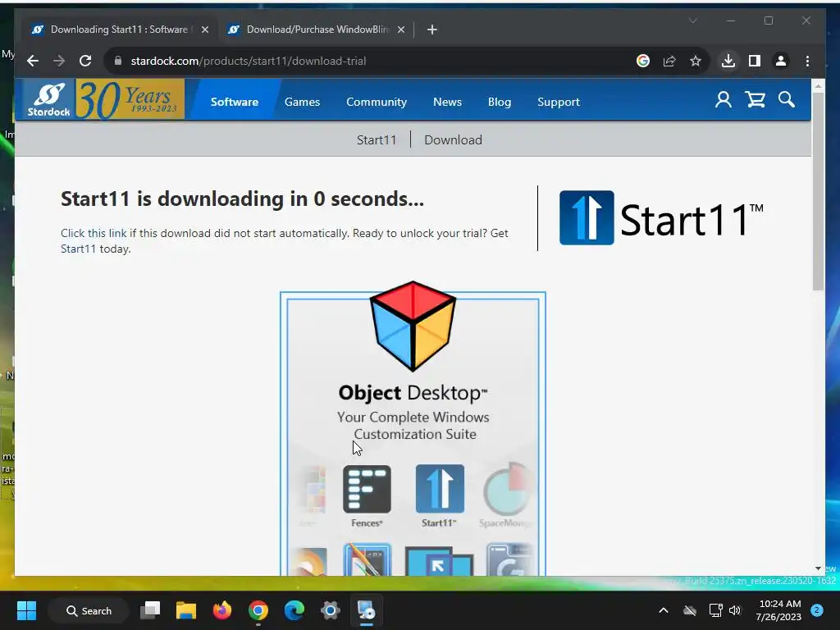Click the volume icon in the system tray
Viewport: 840px width, 630px height.
[x=735, y=610]
